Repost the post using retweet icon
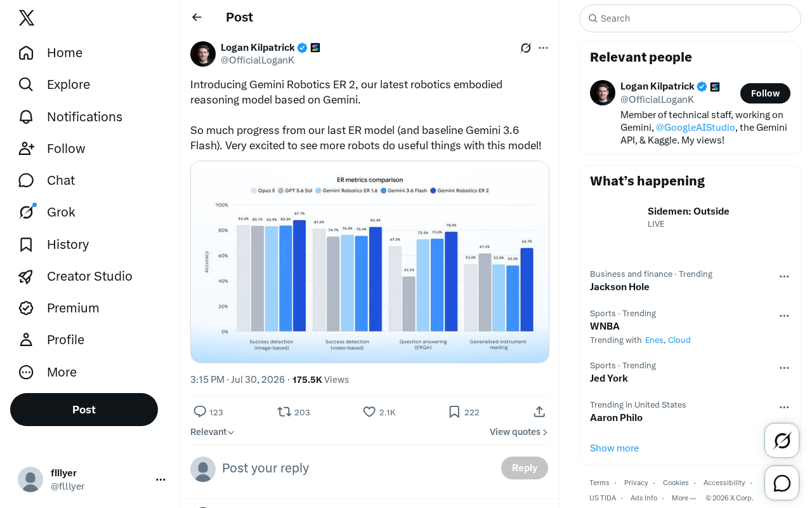The height and width of the screenshot is (508, 812). point(284,411)
